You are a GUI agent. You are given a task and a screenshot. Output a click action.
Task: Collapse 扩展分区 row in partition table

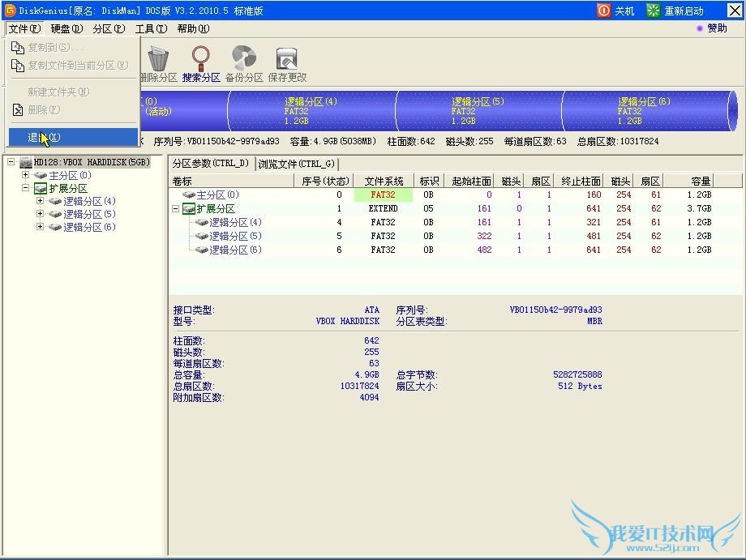pyautogui.click(x=177, y=208)
